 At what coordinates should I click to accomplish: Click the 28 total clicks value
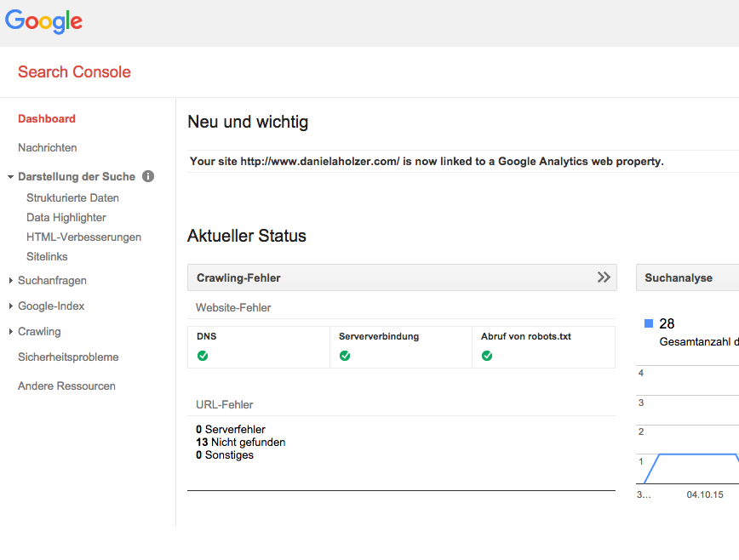(667, 323)
